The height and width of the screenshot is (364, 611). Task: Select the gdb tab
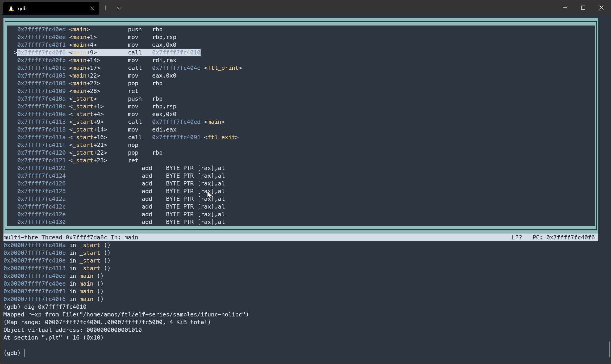[x=51, y=8]
